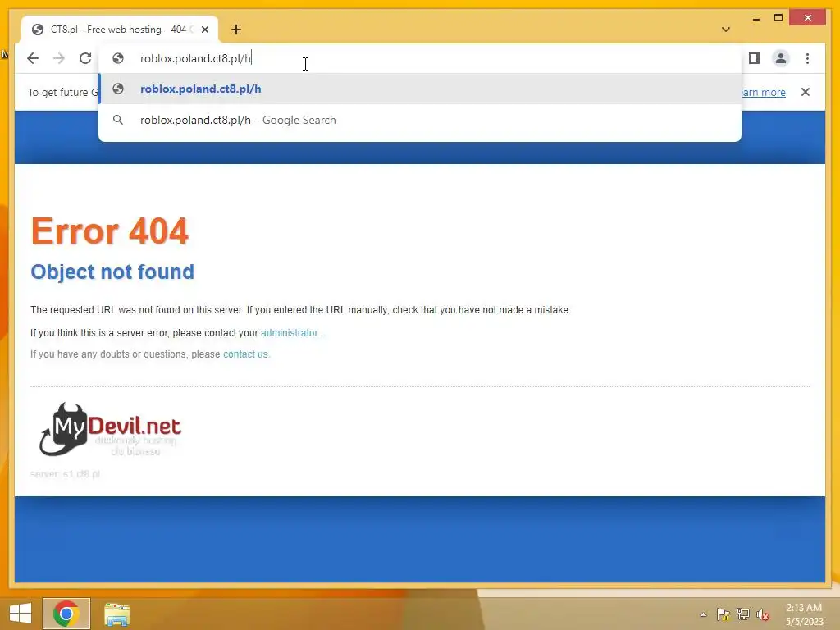Follow the Learn more link
Viewport: 840px width, 630px height.
click(763, 92)
